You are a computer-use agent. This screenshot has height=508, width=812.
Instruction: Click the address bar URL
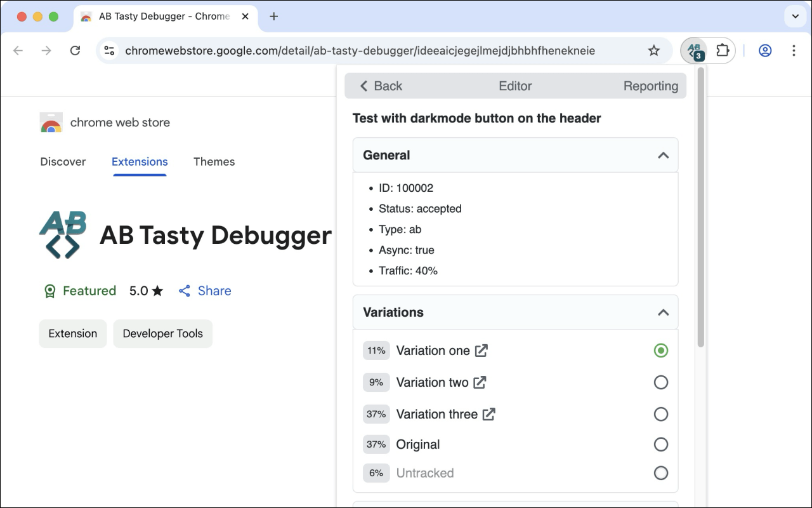[360, 51]
